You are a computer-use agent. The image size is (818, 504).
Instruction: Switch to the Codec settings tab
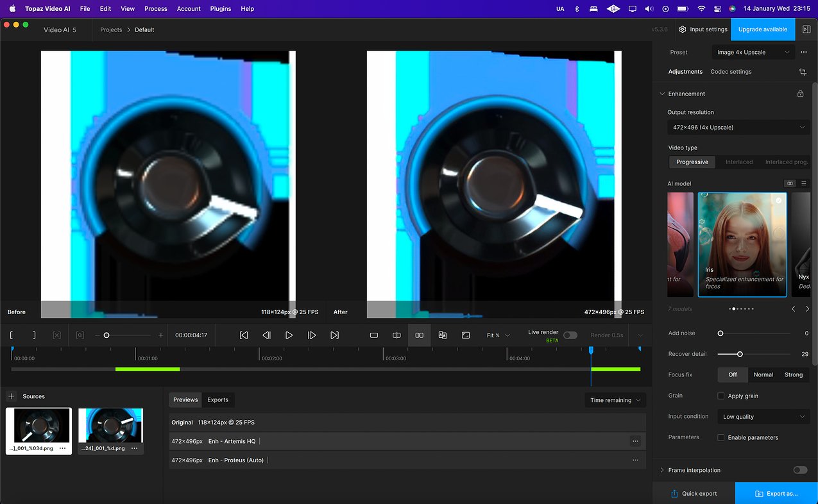click(x=731, y=72)
